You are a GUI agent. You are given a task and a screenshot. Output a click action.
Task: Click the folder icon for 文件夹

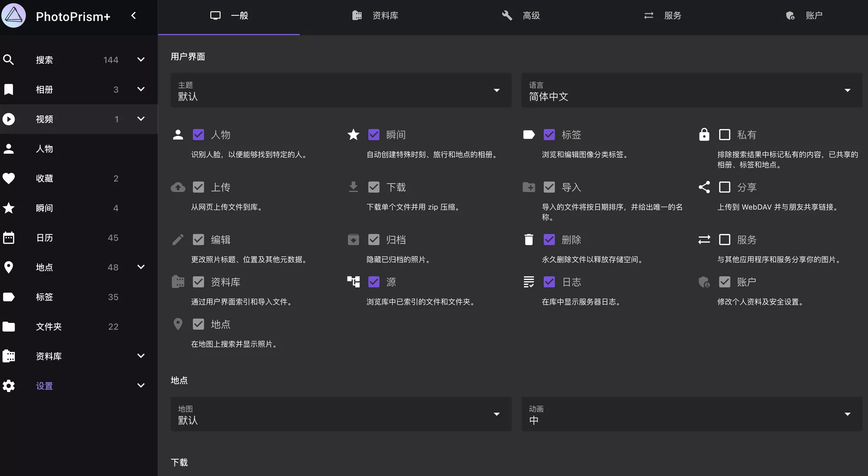coord(9,327)
